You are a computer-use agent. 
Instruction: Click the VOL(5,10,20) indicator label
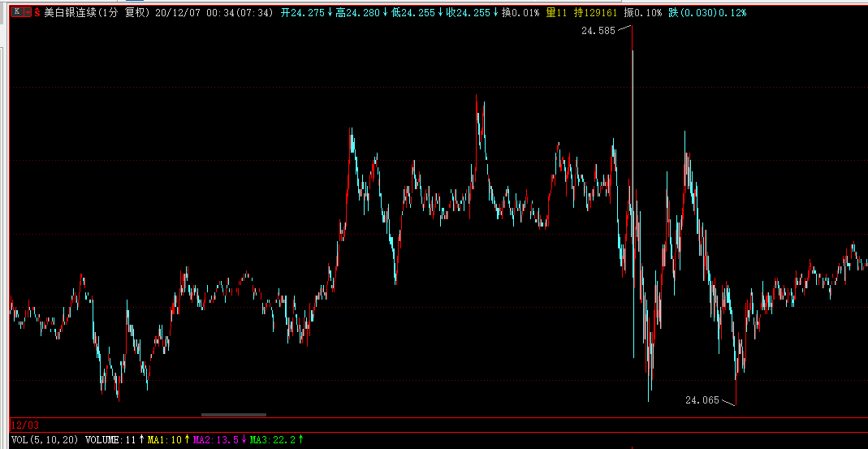click(45, 440)
